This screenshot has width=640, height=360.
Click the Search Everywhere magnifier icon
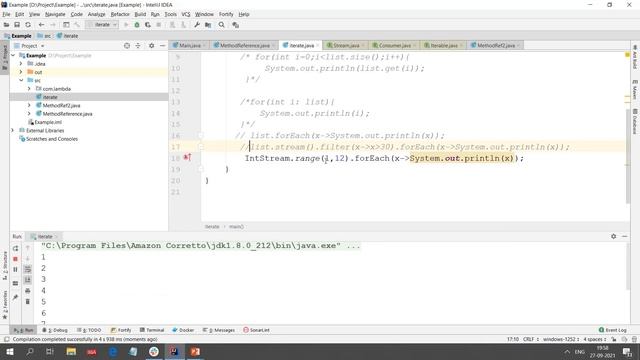coord(222,25)
